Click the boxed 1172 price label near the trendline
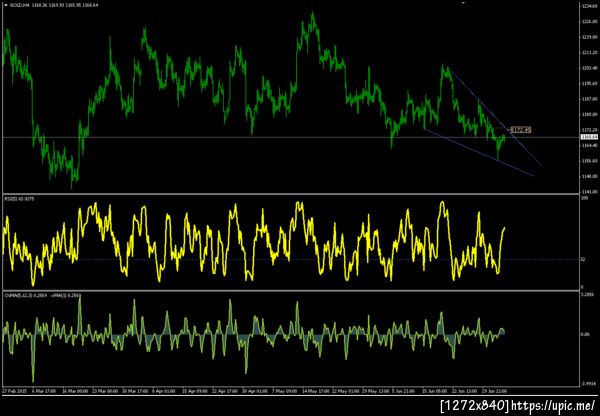The image size is (600, 416). [522, 130]
